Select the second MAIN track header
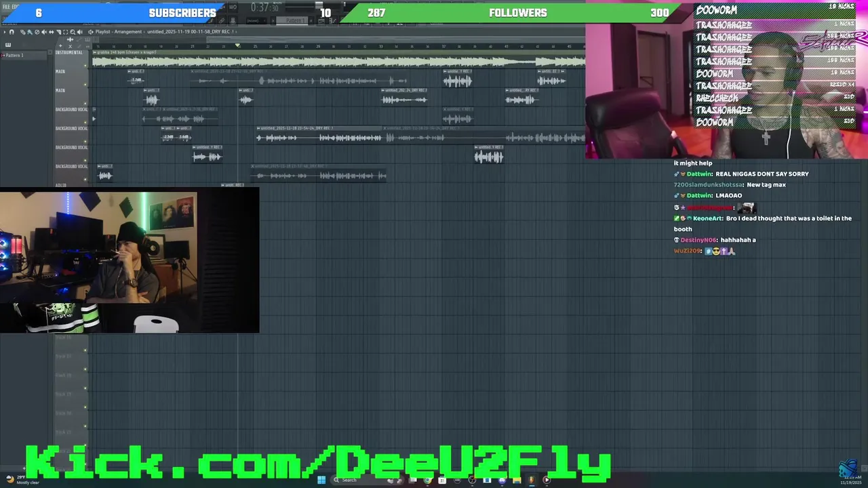 [72, 96]
